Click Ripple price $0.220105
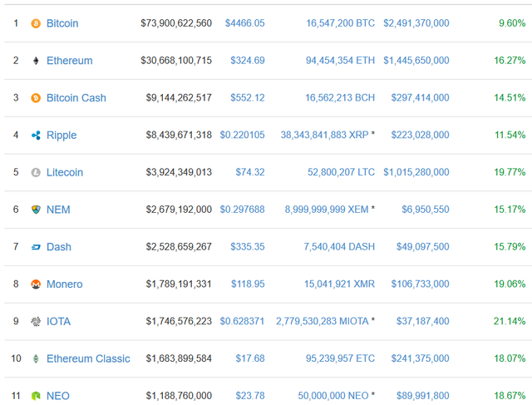 pyautogui.click(x=242, y=135)
